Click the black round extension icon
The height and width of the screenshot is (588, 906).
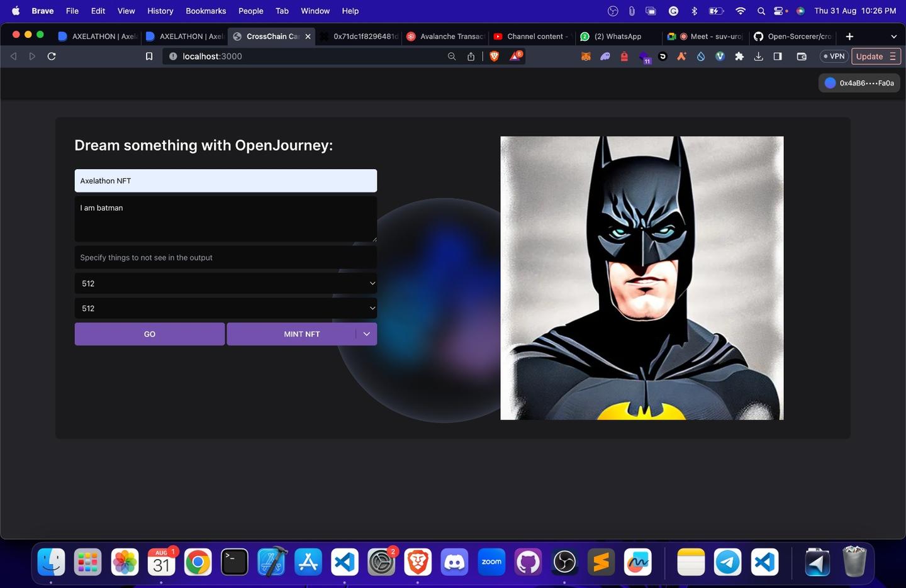pyautogui.click(x=663, y=57)
